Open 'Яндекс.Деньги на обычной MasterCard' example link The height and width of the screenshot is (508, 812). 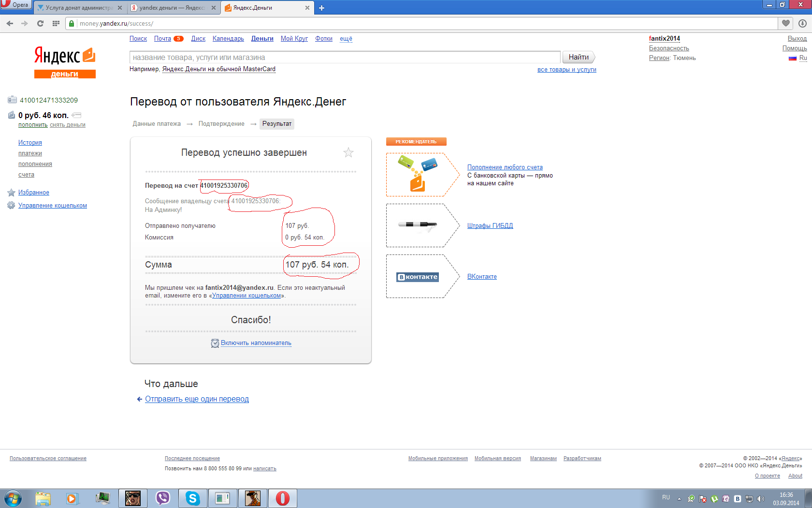(x=219, y=69)
